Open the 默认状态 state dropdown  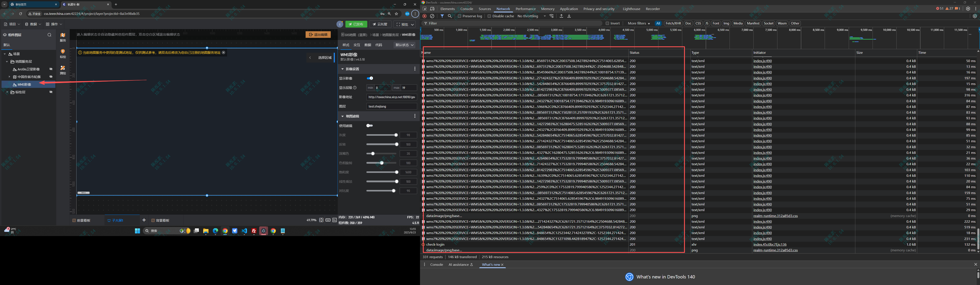(404, 45)
